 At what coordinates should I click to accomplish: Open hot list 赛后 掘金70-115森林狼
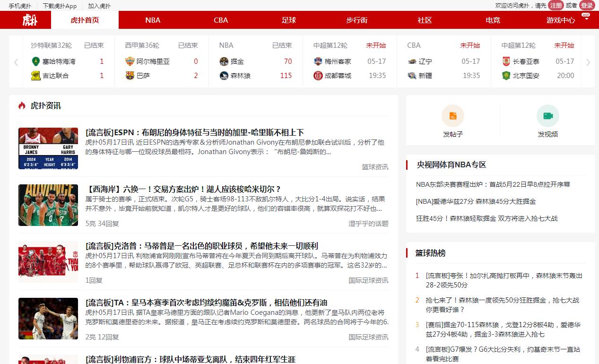[503, 329]
